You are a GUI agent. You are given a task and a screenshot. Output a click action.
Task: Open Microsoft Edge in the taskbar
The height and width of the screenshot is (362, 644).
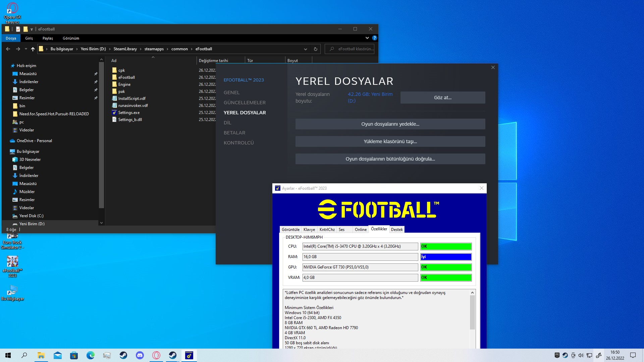[x=91, y=355]
